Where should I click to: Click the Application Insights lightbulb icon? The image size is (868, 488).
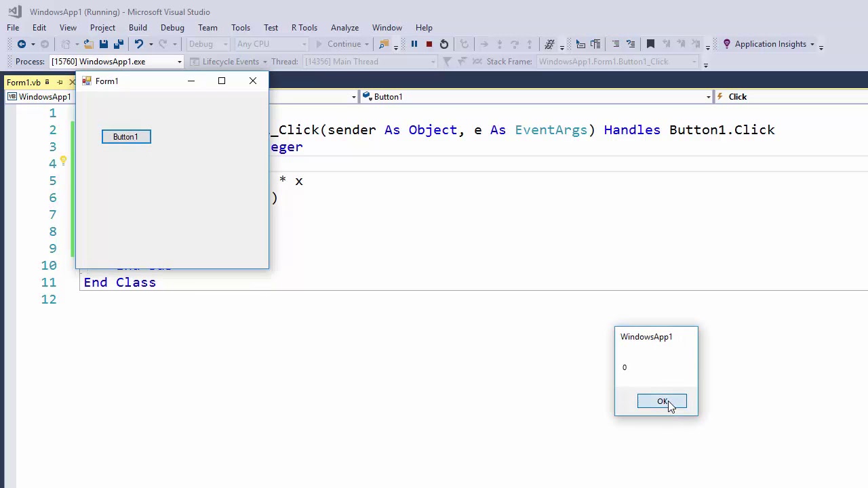pos(727,44)
